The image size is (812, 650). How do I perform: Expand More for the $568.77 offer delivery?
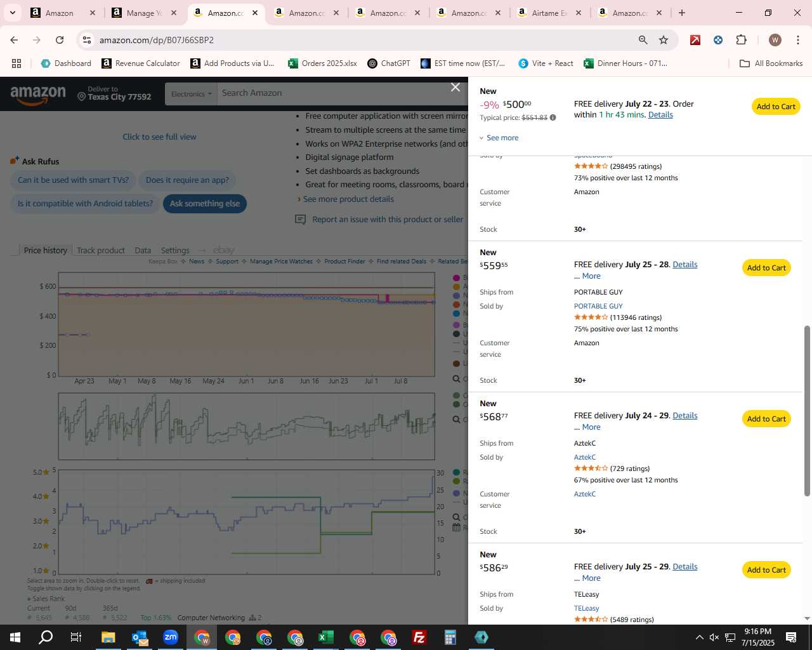click(x=591, y=427)
